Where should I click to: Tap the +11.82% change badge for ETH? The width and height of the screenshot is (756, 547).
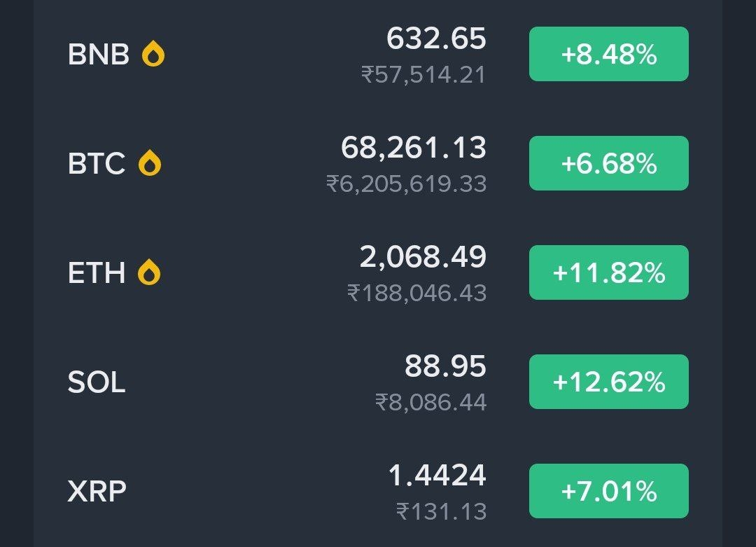coord(608,272)
